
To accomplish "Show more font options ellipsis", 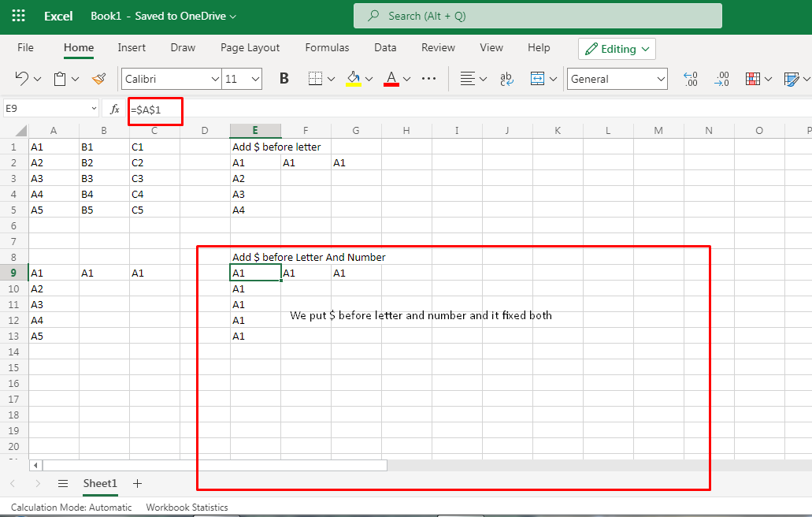I will tap(428, 79).
